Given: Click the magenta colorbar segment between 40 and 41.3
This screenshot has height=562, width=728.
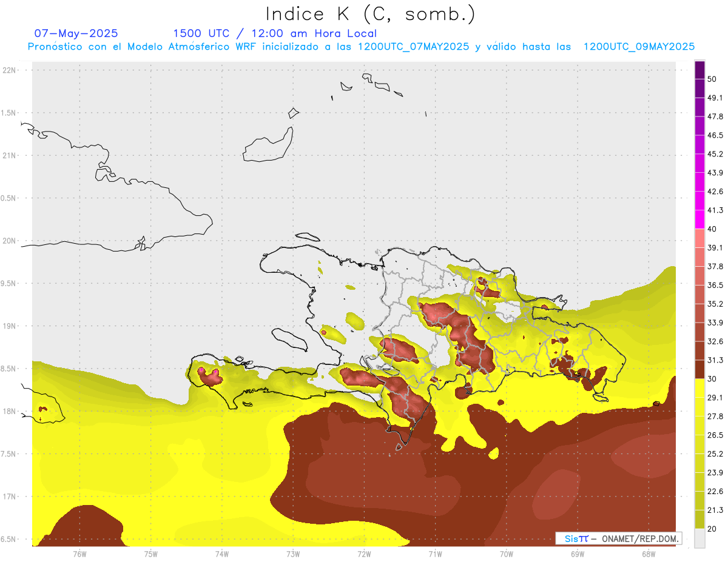Looking at the screenshot, I should point(699,220).
